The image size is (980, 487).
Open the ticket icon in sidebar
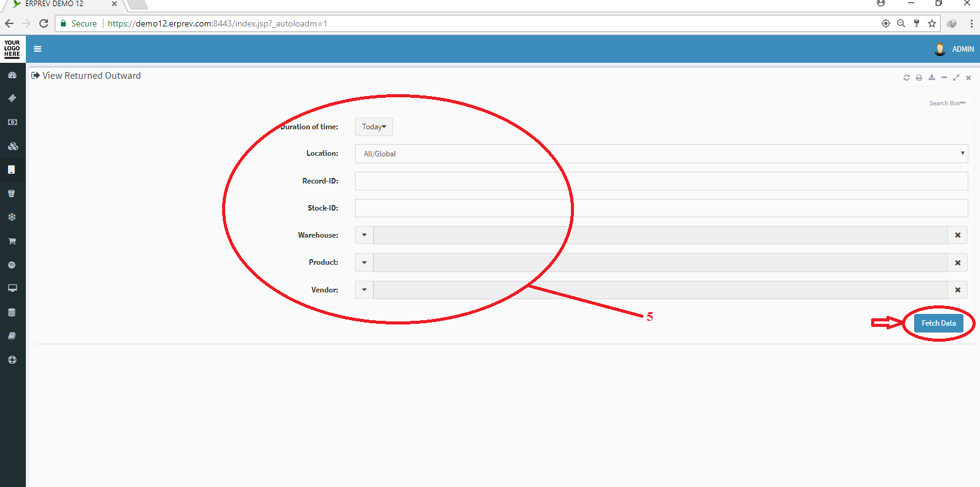tap(12, 99)
